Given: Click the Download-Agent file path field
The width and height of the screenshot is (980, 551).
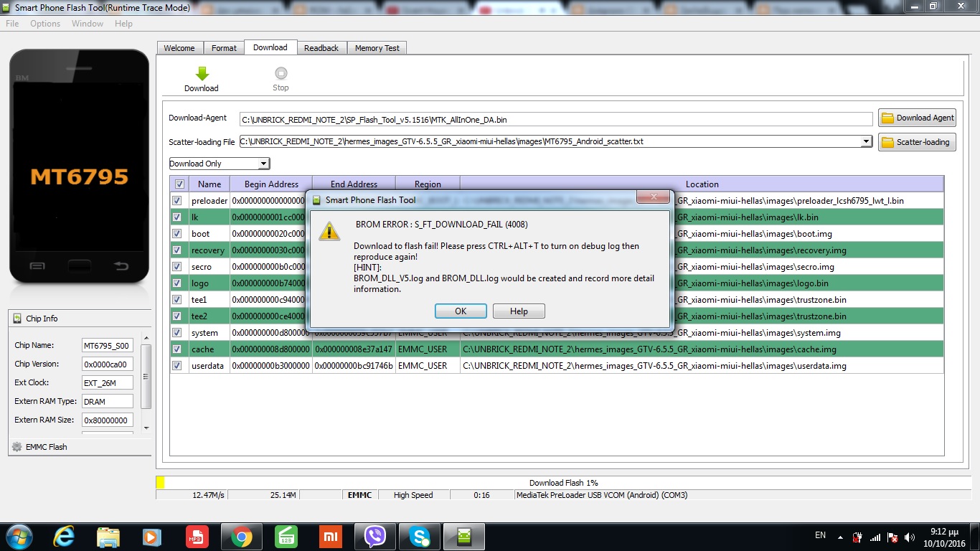Looking at the screenshot, I should (555, 120).
